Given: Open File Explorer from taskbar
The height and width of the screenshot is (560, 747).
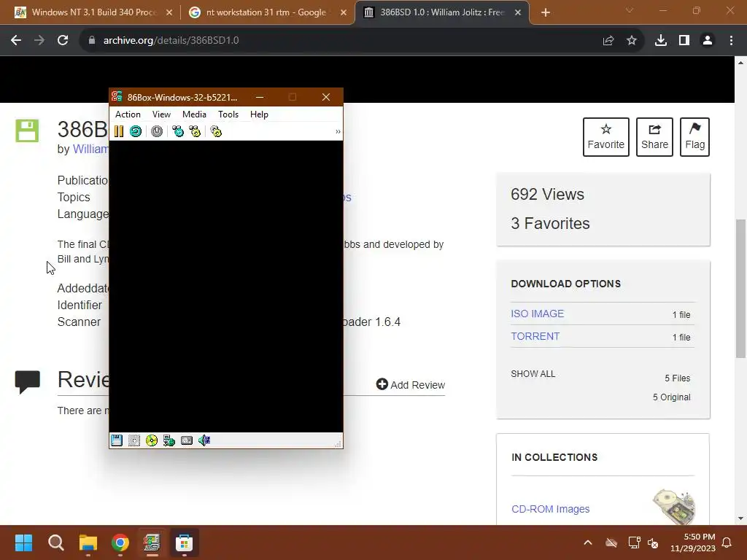Looking at the screenshot, I should tap(88, 542).
